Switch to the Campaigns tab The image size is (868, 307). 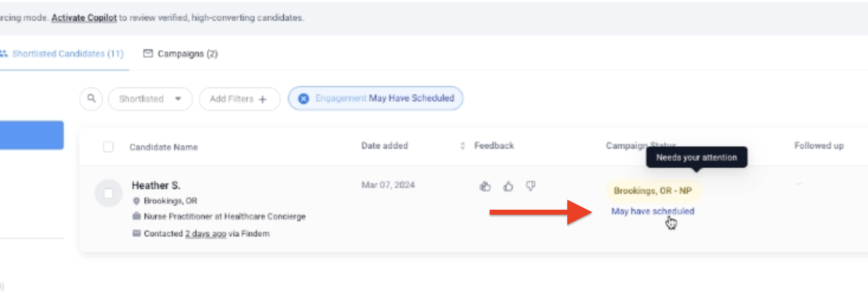click(187, 54)
